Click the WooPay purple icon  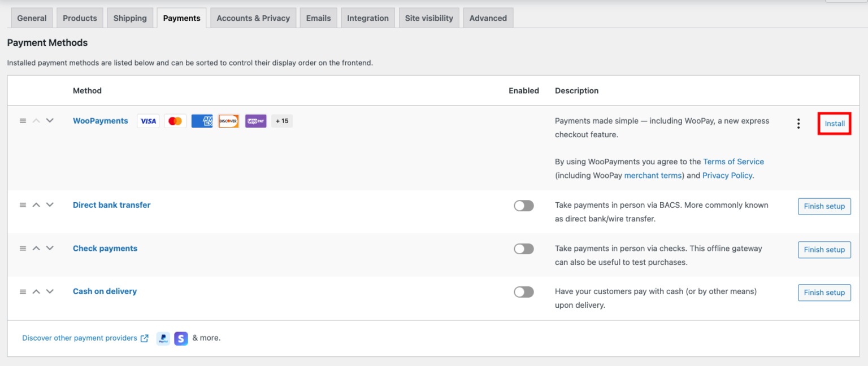(255, 121)
